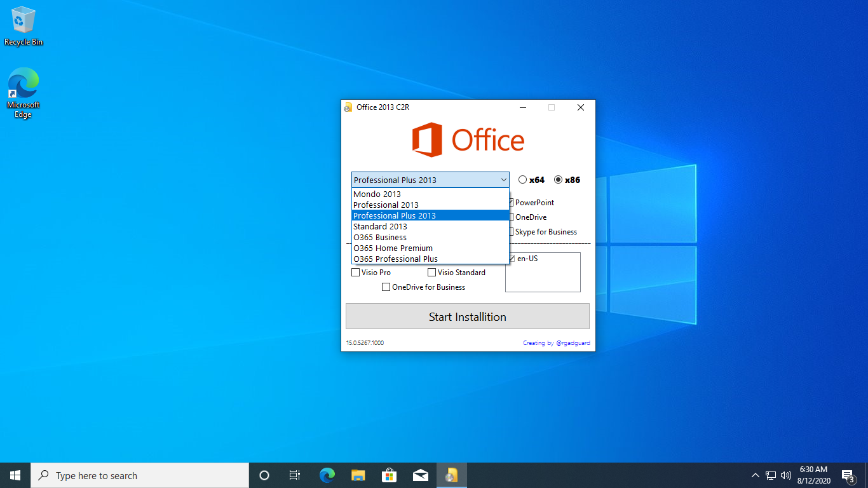Choose O365 Professional Plus from the list
The image size is (868, 488).
(x=430, y=259)
